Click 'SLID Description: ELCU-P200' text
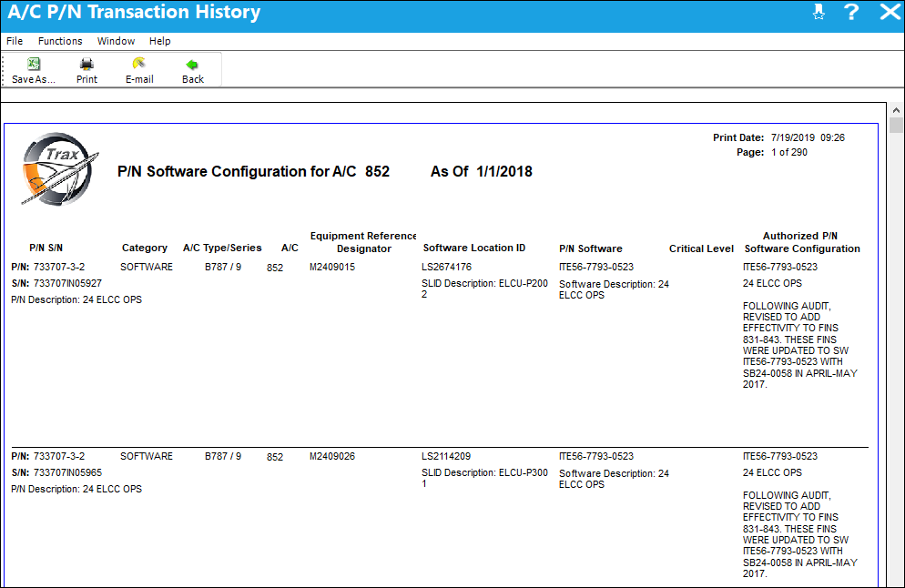The height and width of the screenshot is (588, 905). point(484,283)
